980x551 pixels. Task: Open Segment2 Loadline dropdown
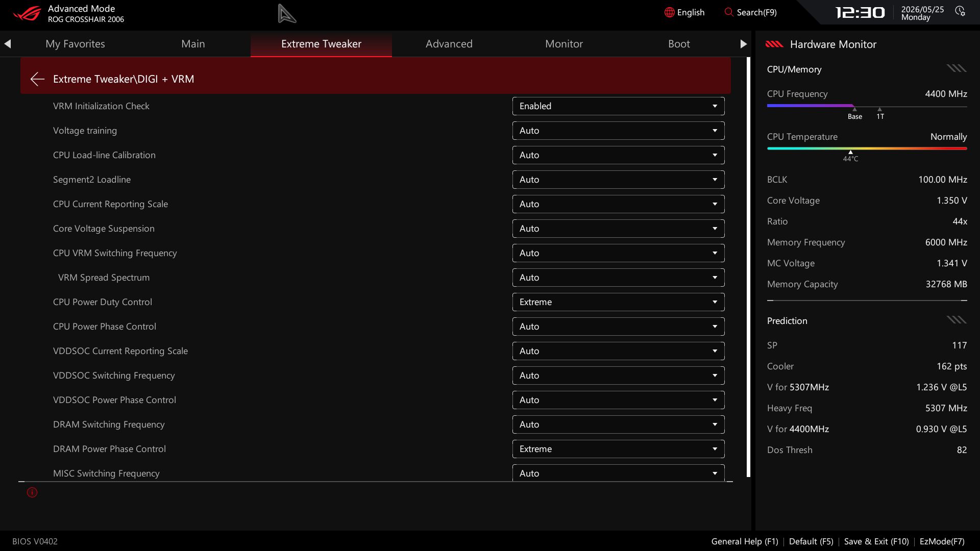[618, 180]
